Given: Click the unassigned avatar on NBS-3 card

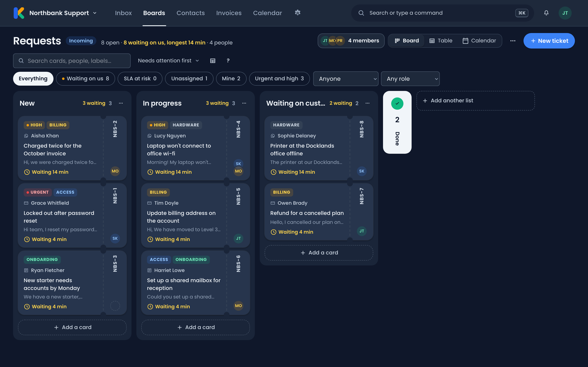Looking at the screenshot, I should click(x=115, y=306).
